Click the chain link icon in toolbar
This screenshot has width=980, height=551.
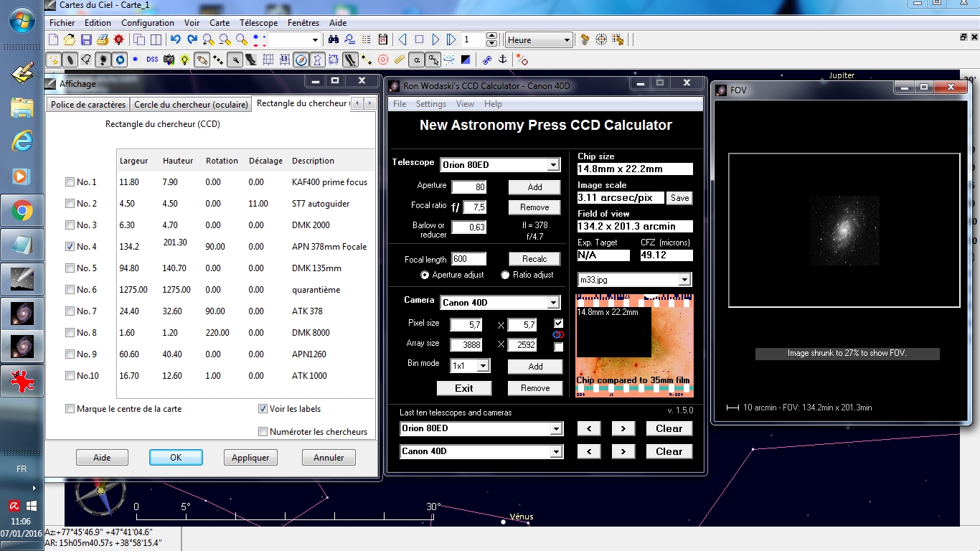click(x=487, y=60)
